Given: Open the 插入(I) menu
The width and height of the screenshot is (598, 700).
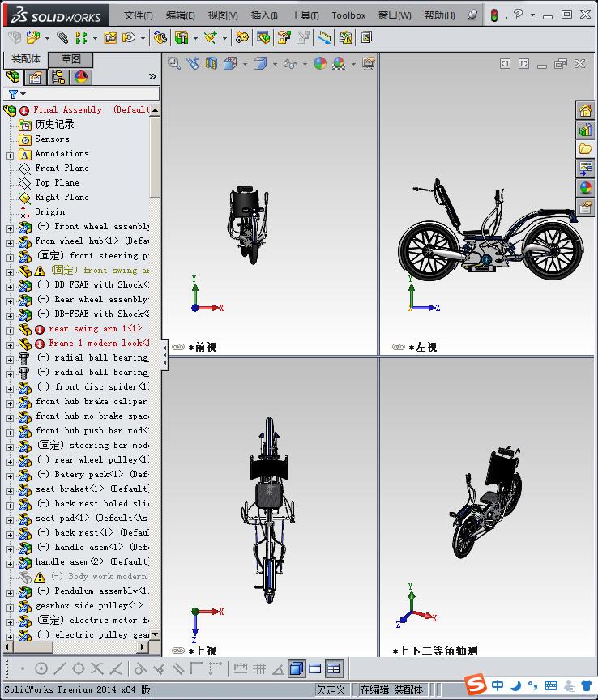Looking at the screenshot, I should point(264,15).
